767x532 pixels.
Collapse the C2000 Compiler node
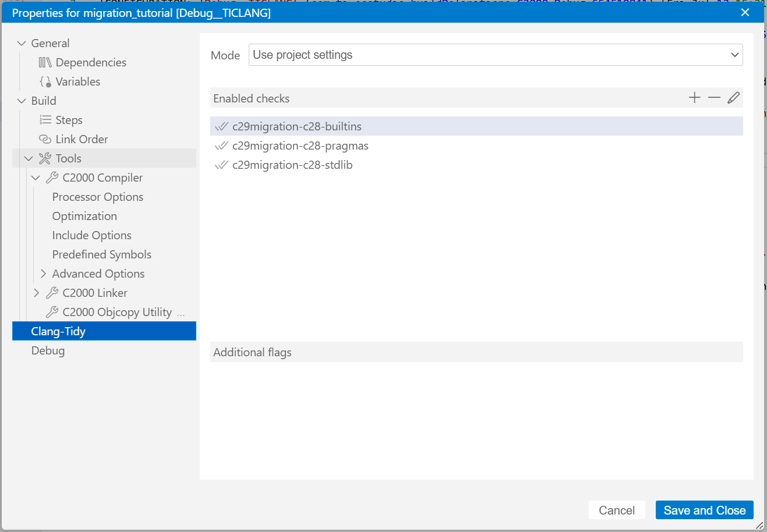click(x=36, y=178)
